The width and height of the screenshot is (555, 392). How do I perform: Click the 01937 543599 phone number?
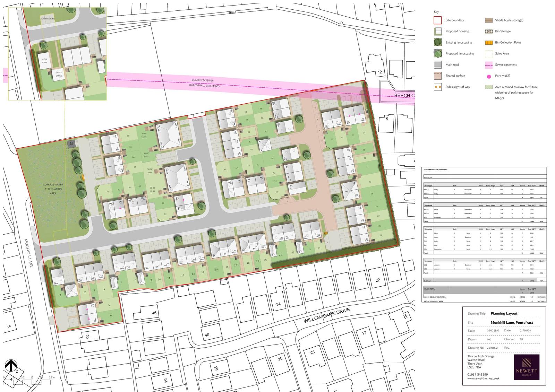click(x=477, y=374)
